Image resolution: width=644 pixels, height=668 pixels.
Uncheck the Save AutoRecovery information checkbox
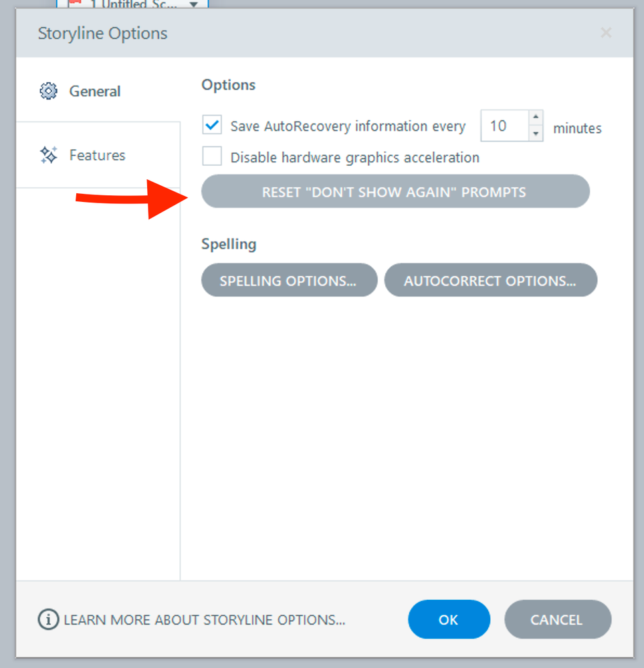[212, 125]
